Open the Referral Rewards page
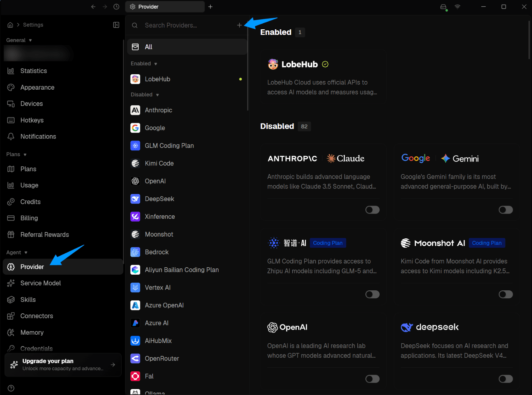Image resolution: width=532 pixels, height=395 pixels. coord(63,234)
